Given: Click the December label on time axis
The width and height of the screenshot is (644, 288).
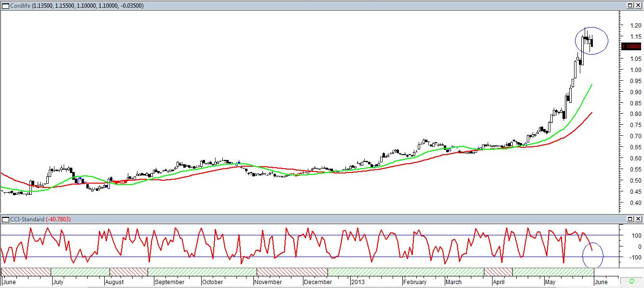Looking at the screenshot, I should point(318,282).
